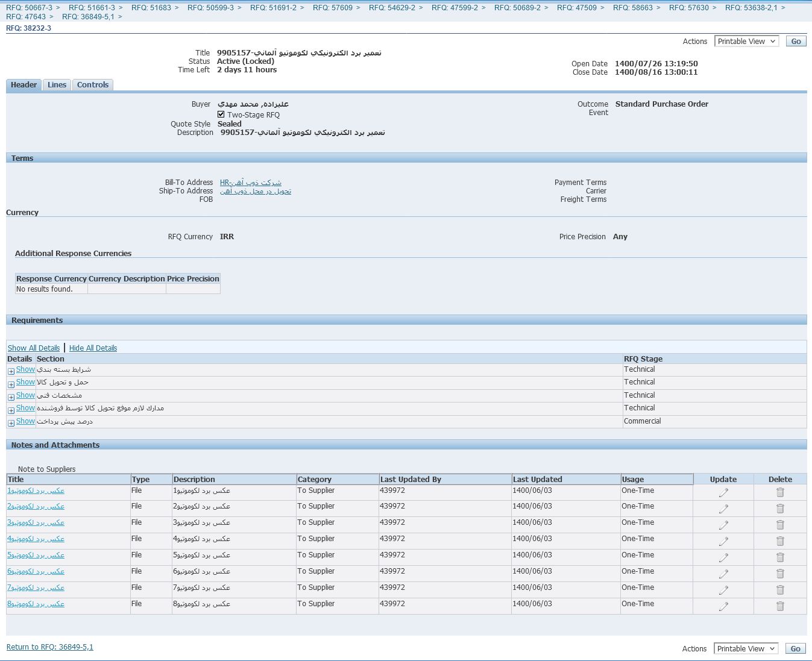Click the trash delete icon for attachment 4
This screenshot has height=661, width=812.
tap(780, 541)
